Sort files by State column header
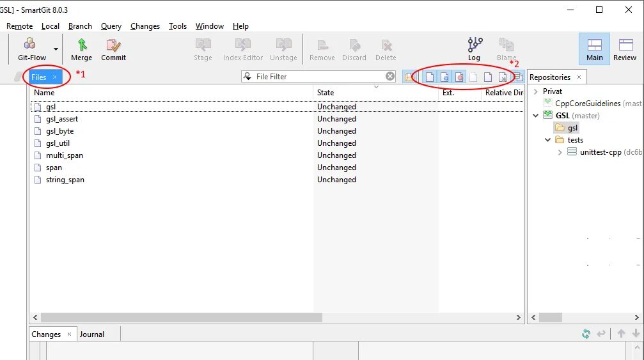This screenshot has width=644, height=360. 376,93
